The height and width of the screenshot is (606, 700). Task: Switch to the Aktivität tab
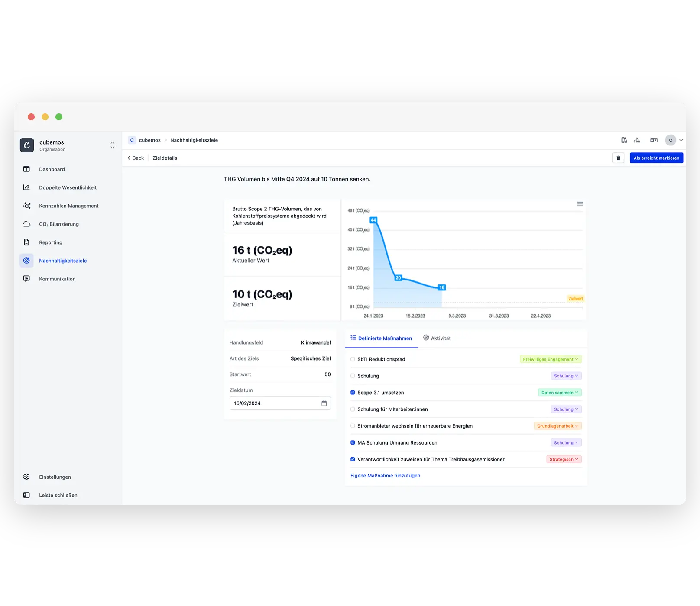click(437, 338)
